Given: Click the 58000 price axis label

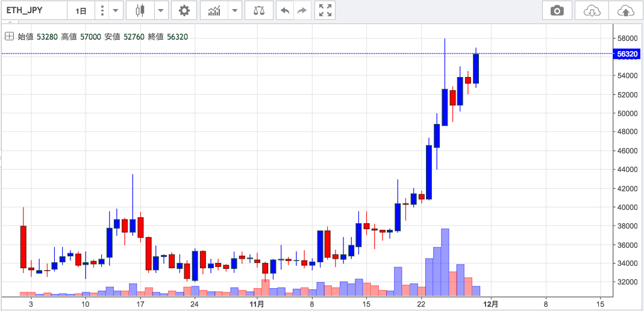Looking at the screenshot, I should tap(628, 38).
